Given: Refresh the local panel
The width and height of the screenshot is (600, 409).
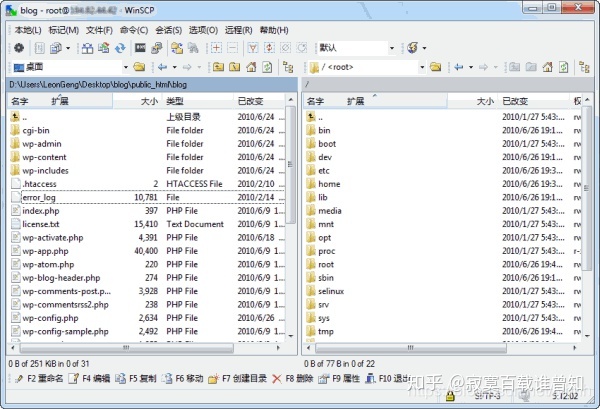Looking at the screenshot, I should coord(267,67).
